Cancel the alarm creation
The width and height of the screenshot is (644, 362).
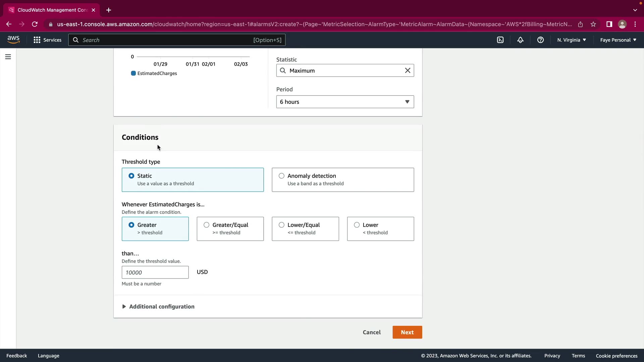pyautogui.click(x=372, y=332)
